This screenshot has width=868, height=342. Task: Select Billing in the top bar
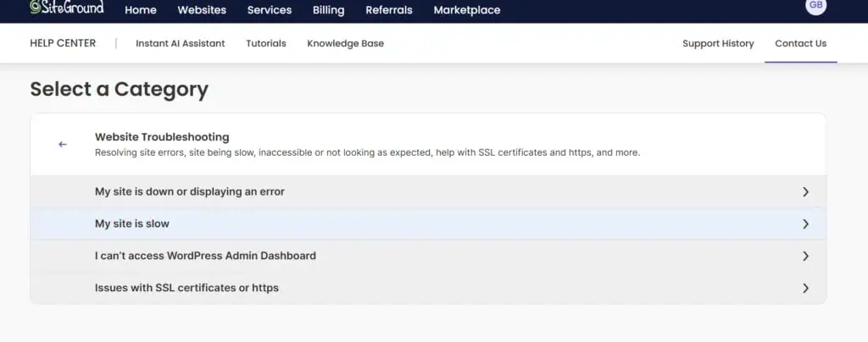pos(328,10)
